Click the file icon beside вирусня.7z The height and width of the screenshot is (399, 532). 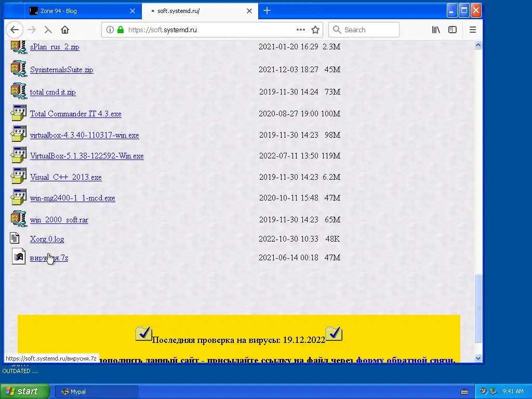click(x=19, y=256)
